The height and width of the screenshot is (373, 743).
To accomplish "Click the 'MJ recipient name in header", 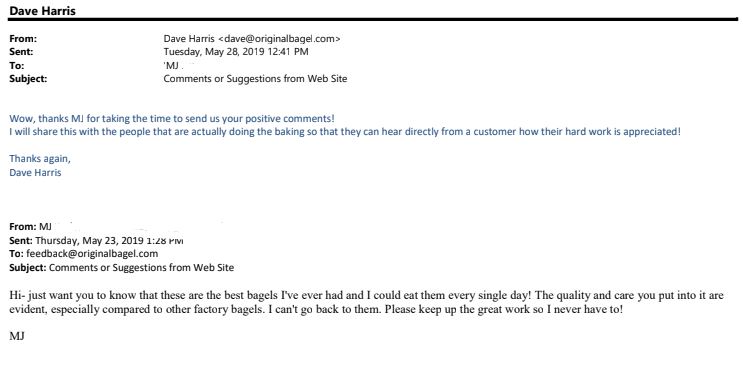I will (172, 65).
